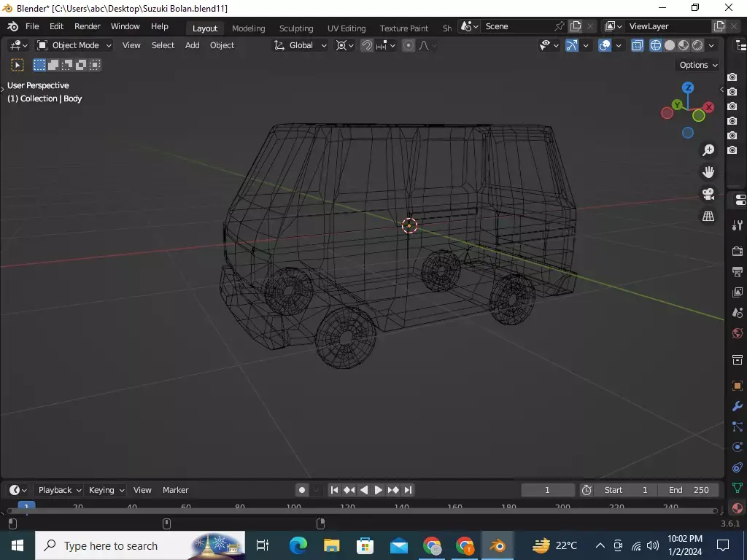This screenshot has width=747, height=560.
Task: Open the 3D viewport editor type dropdown
Action: (18, 45)
